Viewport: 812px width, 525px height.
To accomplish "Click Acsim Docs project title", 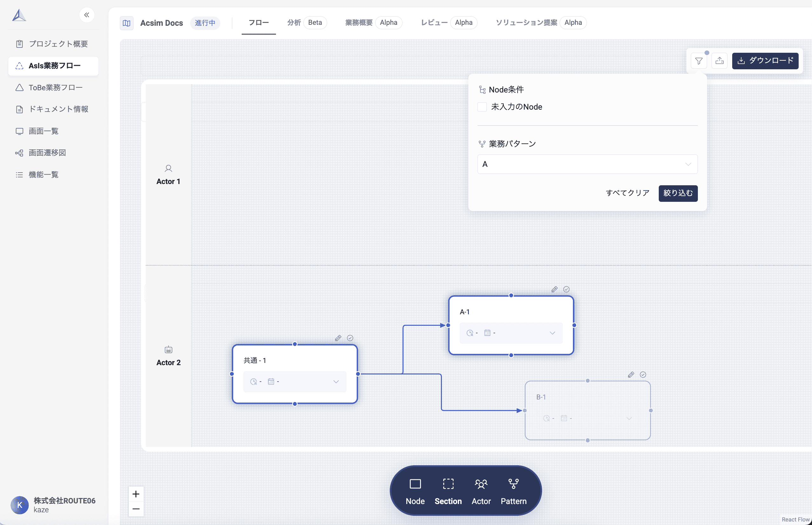I will (x=162, y=23).
